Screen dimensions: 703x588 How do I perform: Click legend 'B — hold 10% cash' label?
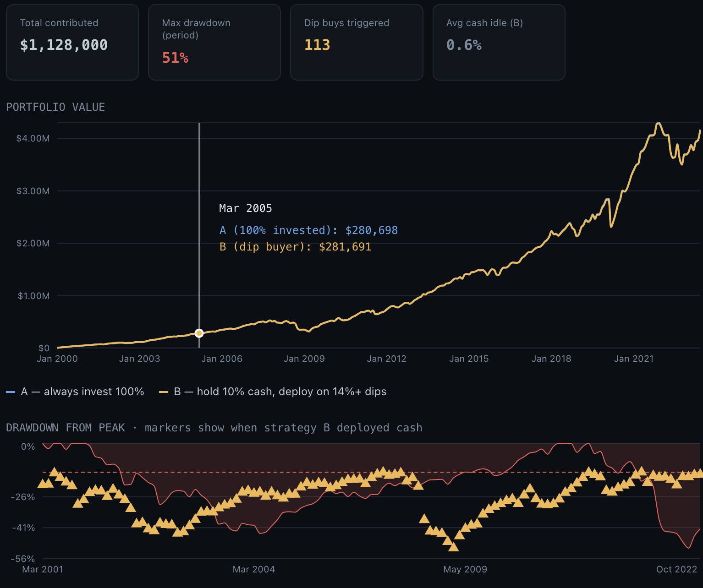(280, 392)
